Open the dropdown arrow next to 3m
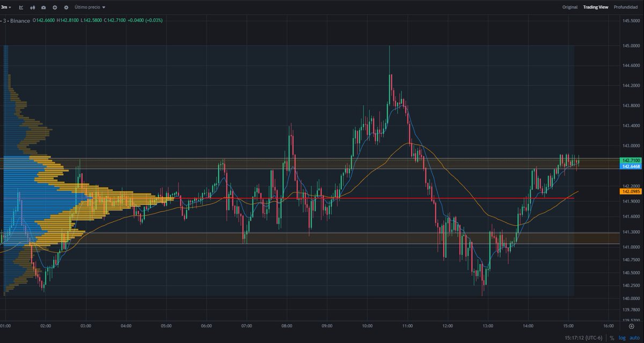 tap(10, 7)
